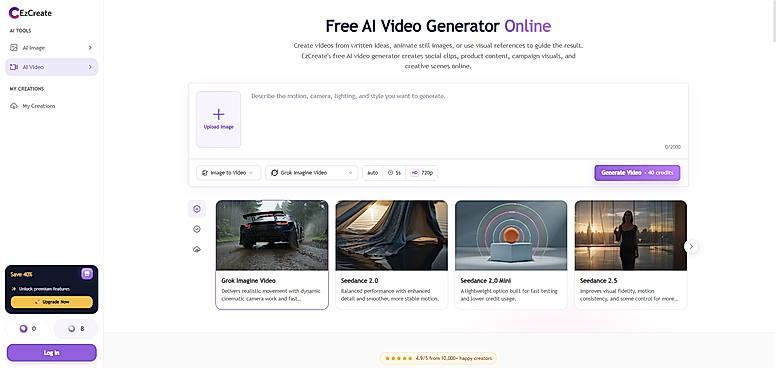Screen dimensions: 776x368
Task: Open the Image to Video mode dropdown
Action: click(229, 173)
